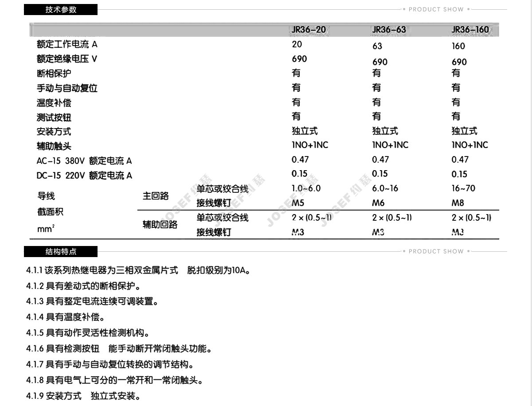This screenshot has width=532, height=406.
Task: Click the AC-15 380V 额定电流 A label
Action: point(84,161)
